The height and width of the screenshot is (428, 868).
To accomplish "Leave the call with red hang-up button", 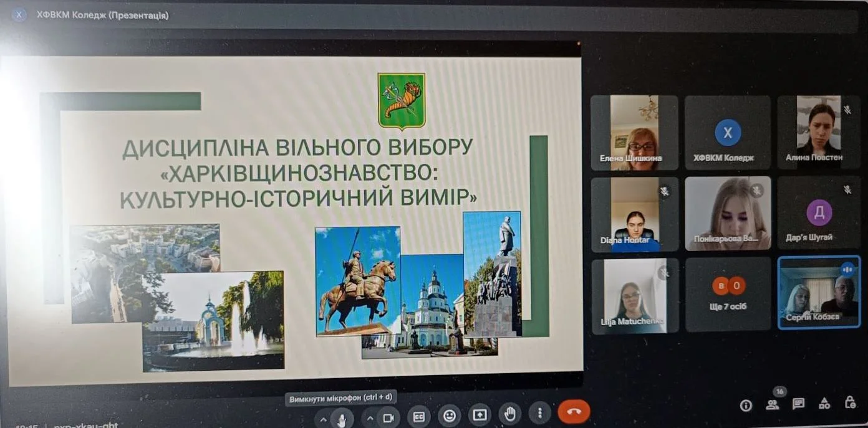I will [574, 412].
